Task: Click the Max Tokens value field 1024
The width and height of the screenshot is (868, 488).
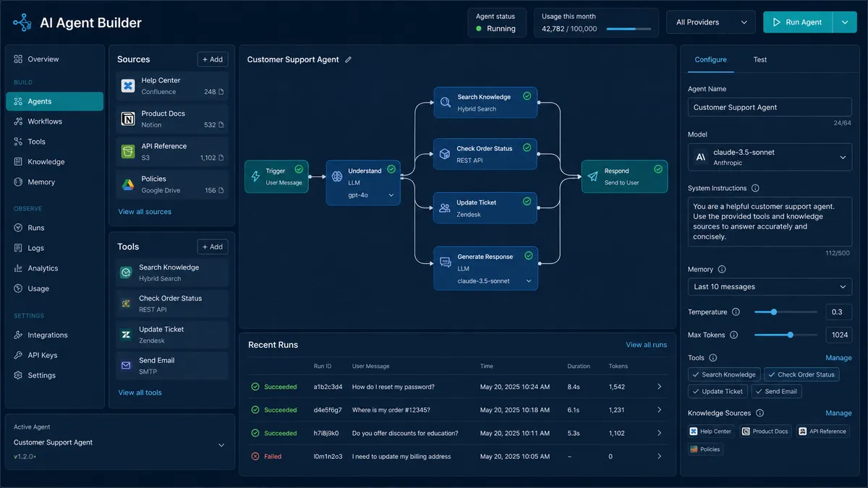Action: point(839,335)
